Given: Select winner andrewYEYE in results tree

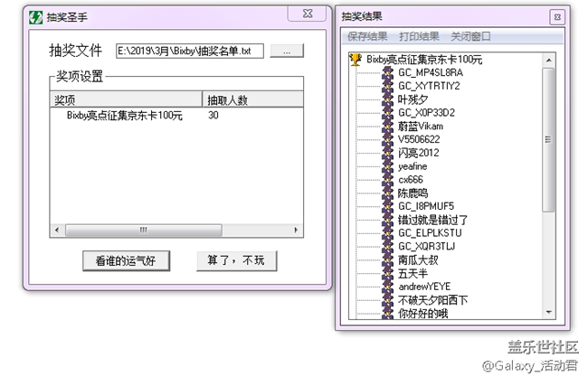Looking at the screenshot, I should (x=424, y=287).
